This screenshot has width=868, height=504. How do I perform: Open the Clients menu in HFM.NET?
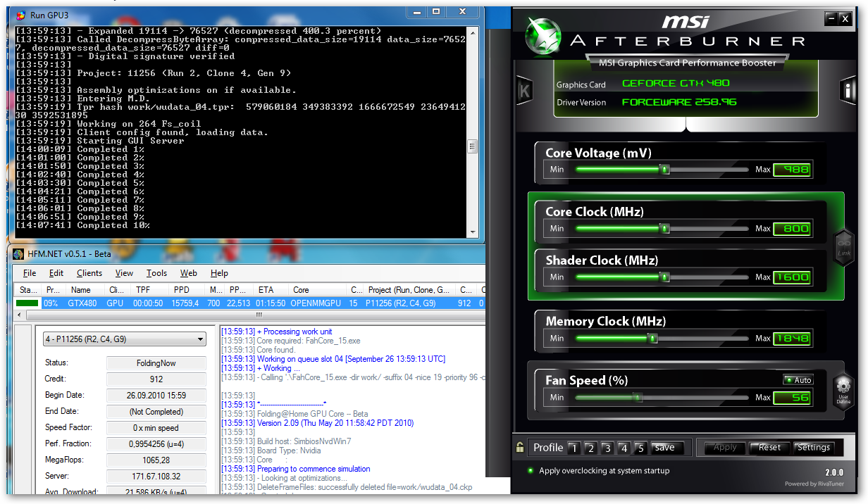(89, 273)
